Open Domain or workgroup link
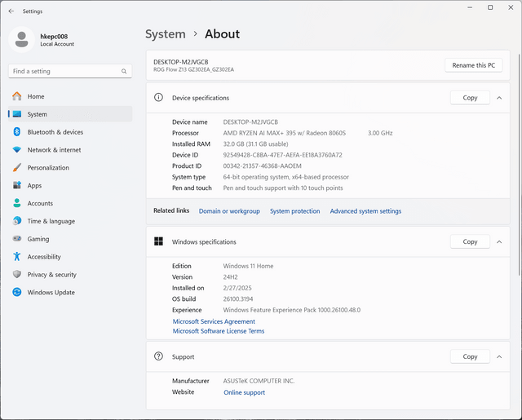522x420 pixels. click(x=229, y=211)
